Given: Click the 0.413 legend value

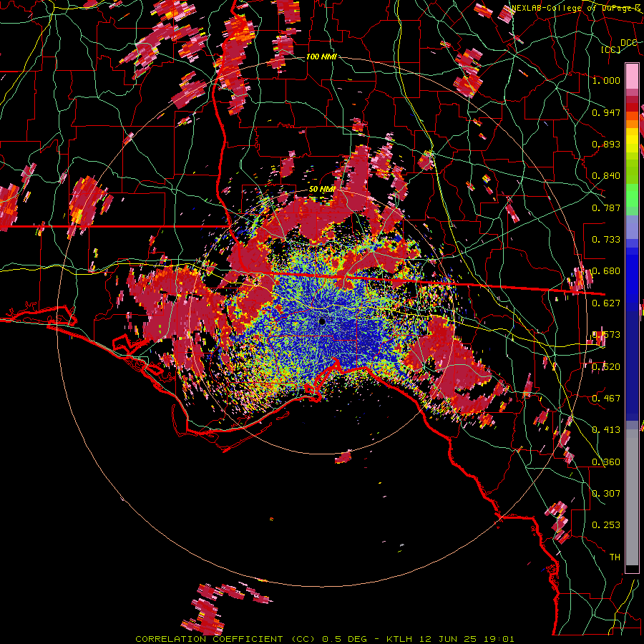Looking at the screenshot, I should 606,430.
